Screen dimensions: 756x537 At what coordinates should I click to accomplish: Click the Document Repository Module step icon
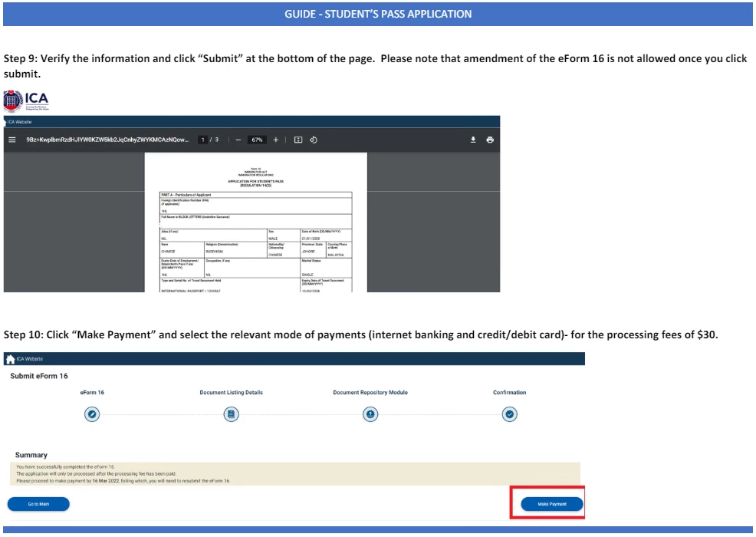370,414
